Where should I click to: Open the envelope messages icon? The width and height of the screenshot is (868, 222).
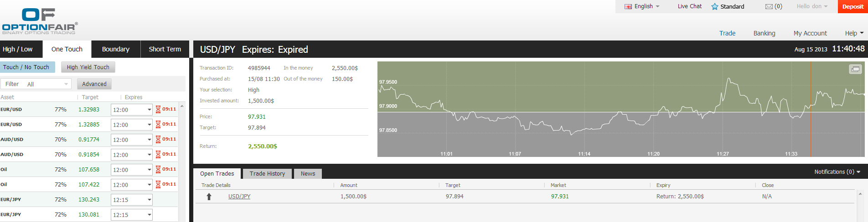(x=769, y=6)
